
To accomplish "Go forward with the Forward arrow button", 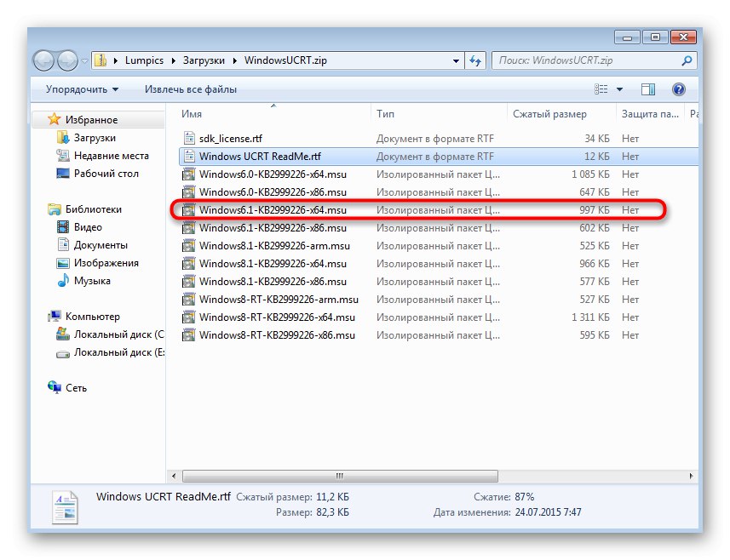I will (67, 61).
